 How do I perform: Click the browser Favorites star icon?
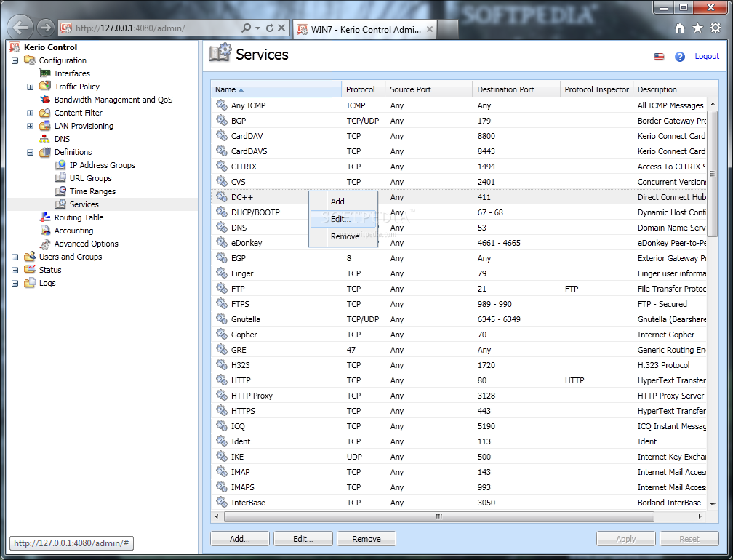tap(697, 28)
